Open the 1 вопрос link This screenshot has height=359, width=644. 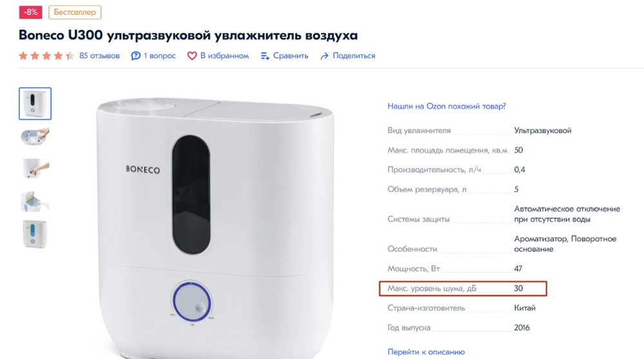(x=160, y=56)
